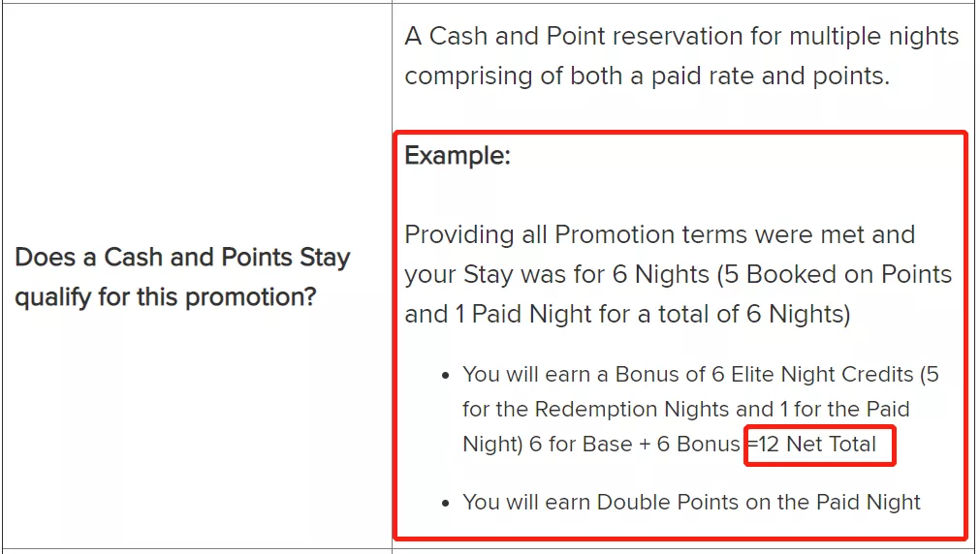Screen dimensions: 980x554
Task: Click 'qualify for this promotion?' text
Action: click(x=166, y=296)
